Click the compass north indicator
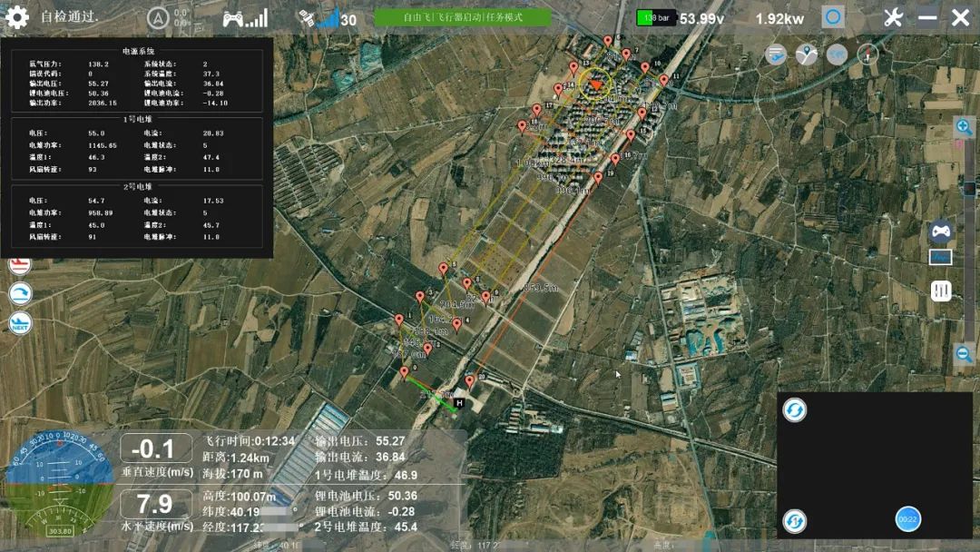This screenshot has height=552, width=980. 868,54
